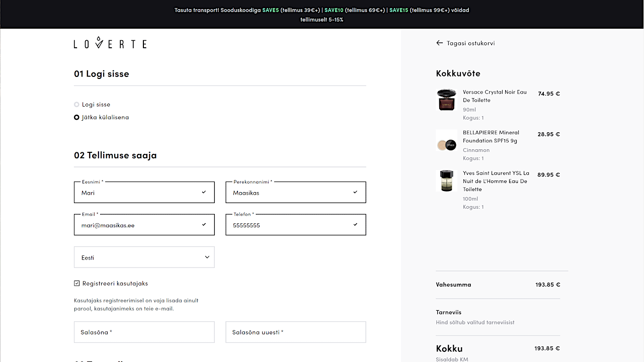The image size is (644, 362).
Task: Focus the Email field mari@maasikas.ee
Action: tap(144, 225)
